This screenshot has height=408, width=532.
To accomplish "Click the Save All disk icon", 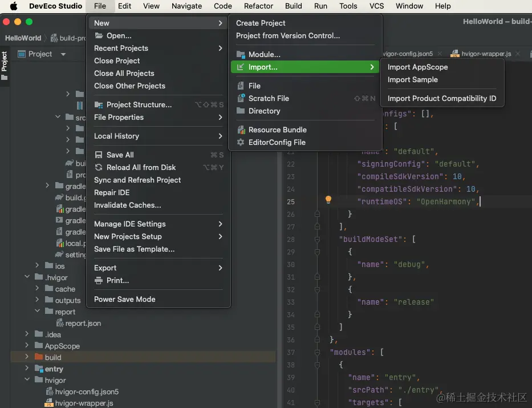I will click(99, 155).
